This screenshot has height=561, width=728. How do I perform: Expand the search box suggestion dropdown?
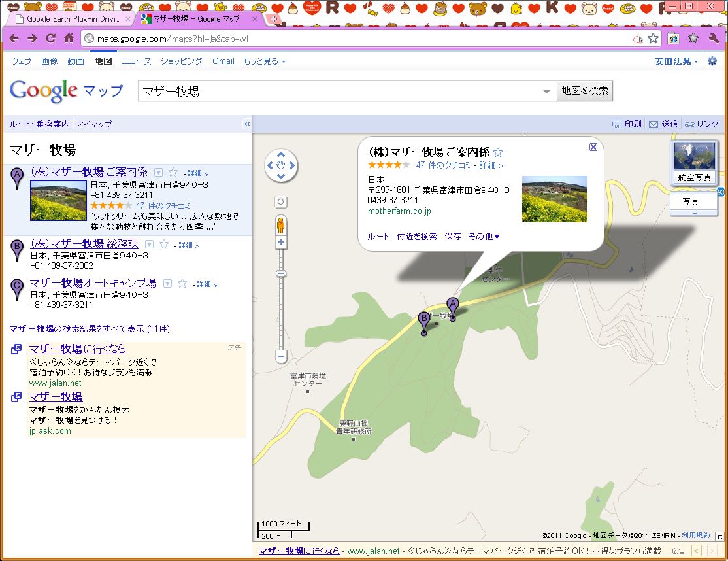click(x=547, y=92)
